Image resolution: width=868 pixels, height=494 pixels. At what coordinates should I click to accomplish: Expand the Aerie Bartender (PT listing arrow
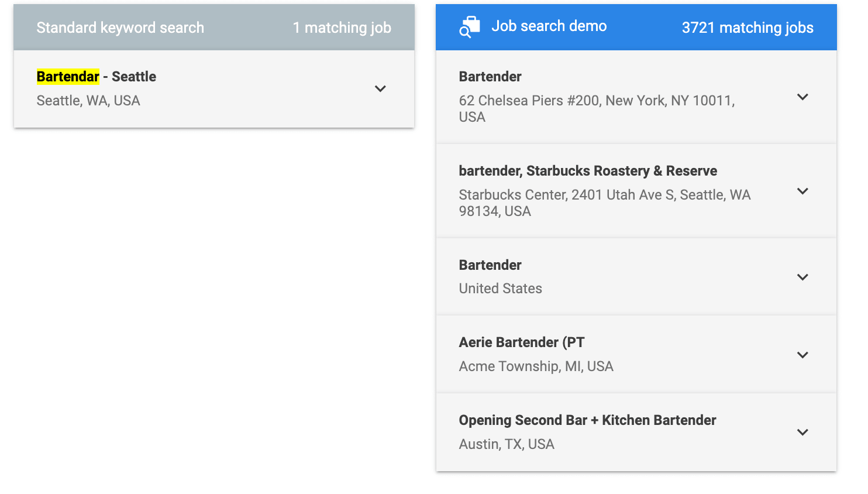[802, 355]
